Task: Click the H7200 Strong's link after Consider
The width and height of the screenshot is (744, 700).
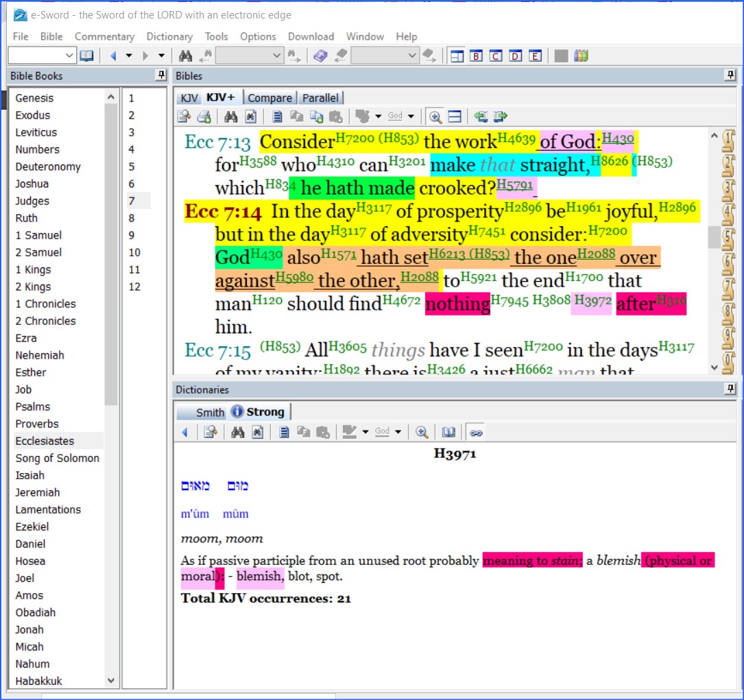Action: coord(354,138)
